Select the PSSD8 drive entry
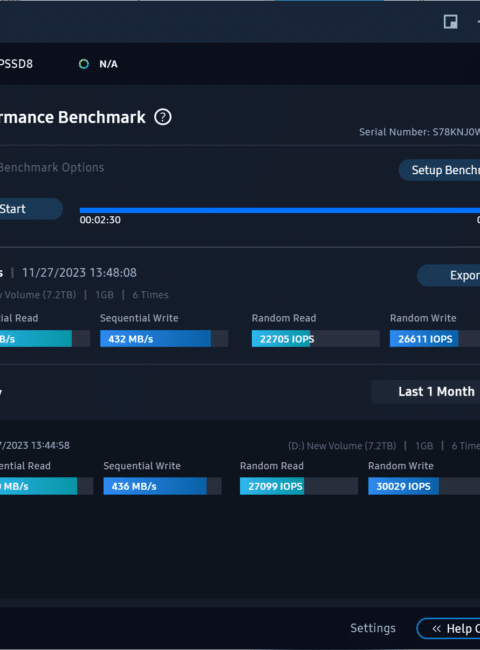Image resolution: width=480 pixels, height=650 pixels. pos(16,64)
